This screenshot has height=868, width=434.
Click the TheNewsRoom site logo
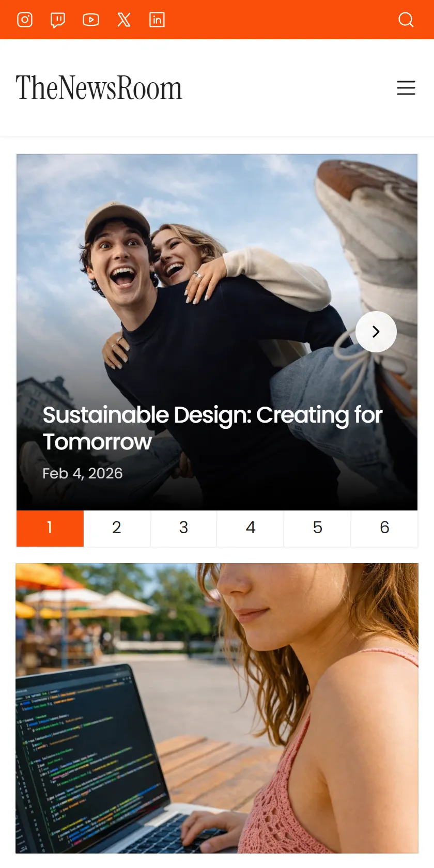(99, 88)
